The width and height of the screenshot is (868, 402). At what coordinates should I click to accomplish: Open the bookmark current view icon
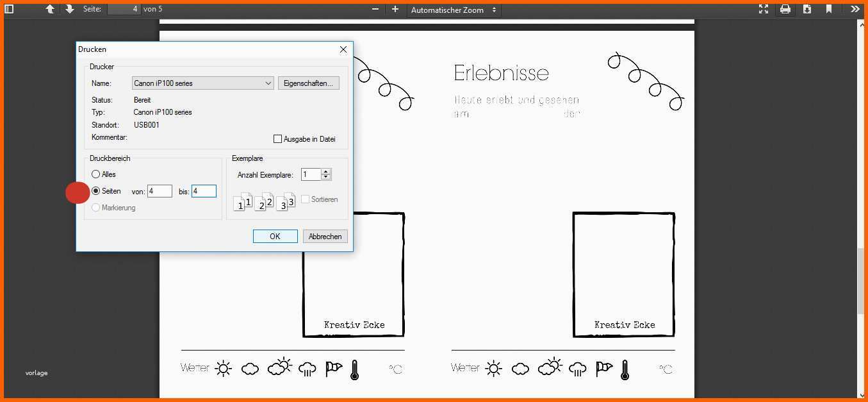click(829, 9)
